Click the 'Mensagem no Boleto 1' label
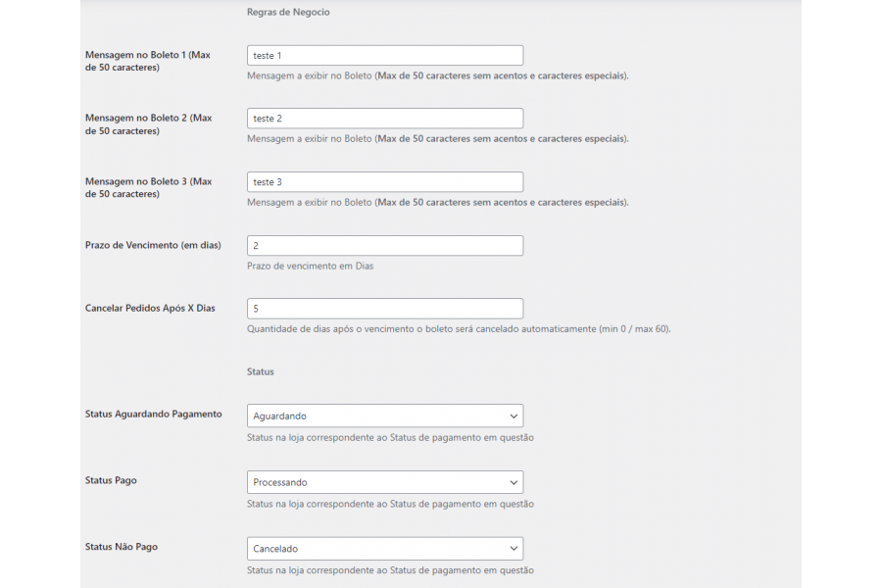Screen dimensions: 882x588 pos(148,61)
